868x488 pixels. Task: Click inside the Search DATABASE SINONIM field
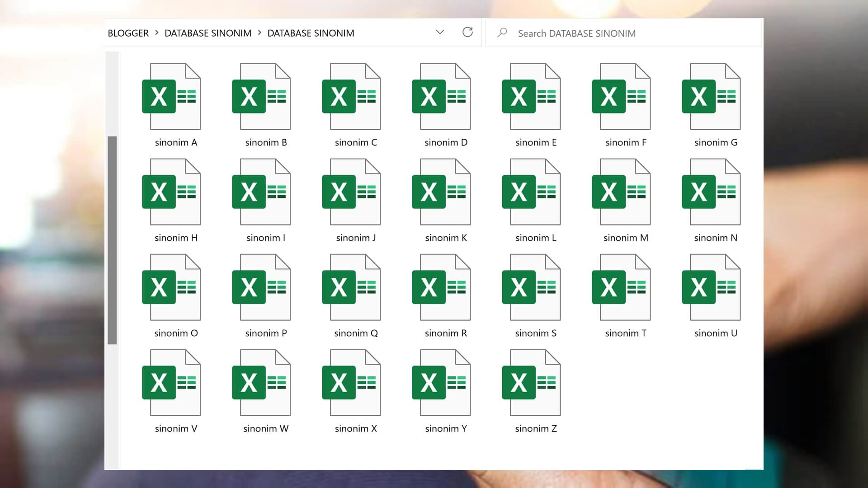point(588,33)
